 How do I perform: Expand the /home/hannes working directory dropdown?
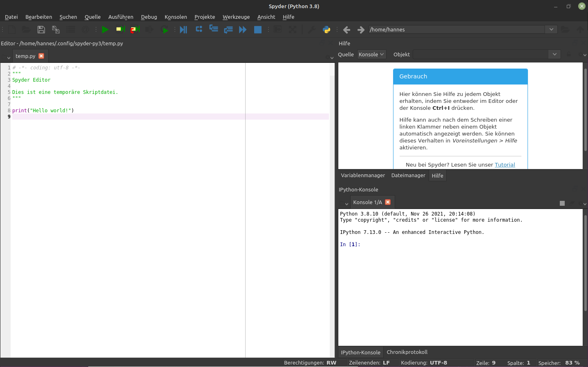coord(551,29)
